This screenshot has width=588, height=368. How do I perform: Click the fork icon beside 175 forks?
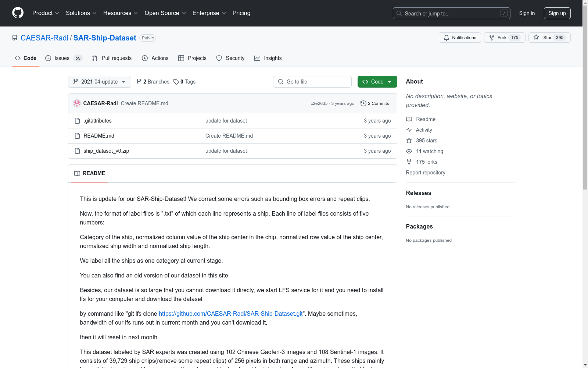click(409, 162)
